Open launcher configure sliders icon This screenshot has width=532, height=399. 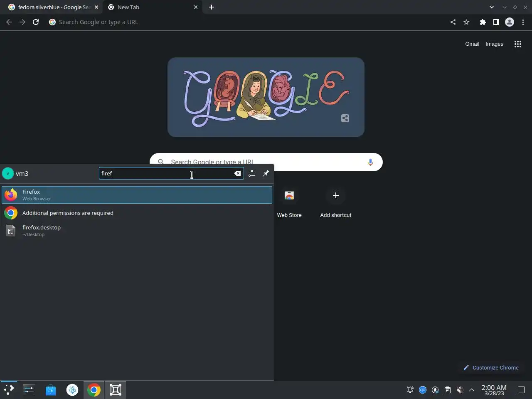tap(252, 173)
